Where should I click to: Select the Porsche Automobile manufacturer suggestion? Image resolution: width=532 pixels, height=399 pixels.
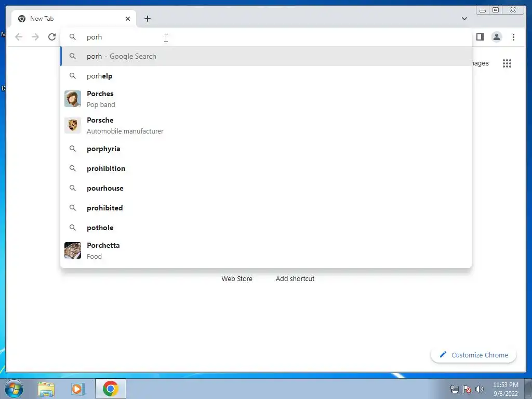[266, 125]
